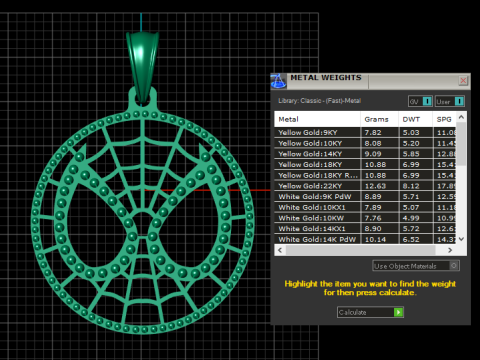Click the scroll right arrow below the metal table
The height and width of the screenshot is (360, 480).
(x=450, y=250)
